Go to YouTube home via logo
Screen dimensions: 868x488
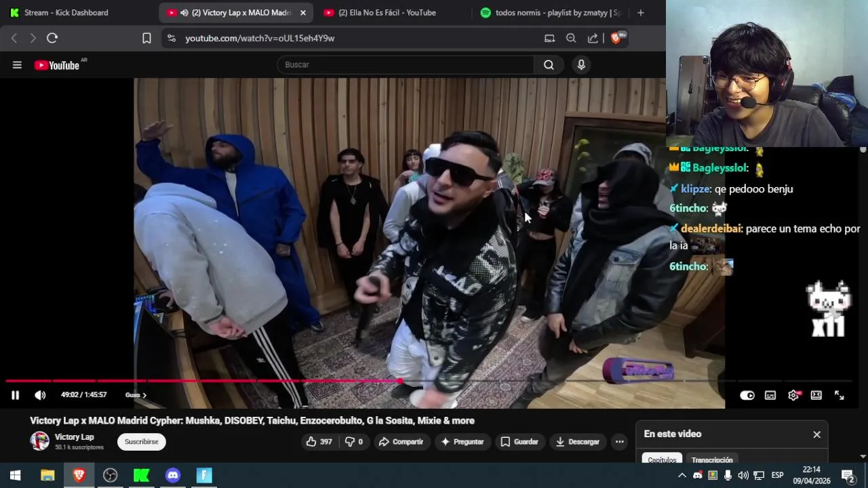[58, 65]
